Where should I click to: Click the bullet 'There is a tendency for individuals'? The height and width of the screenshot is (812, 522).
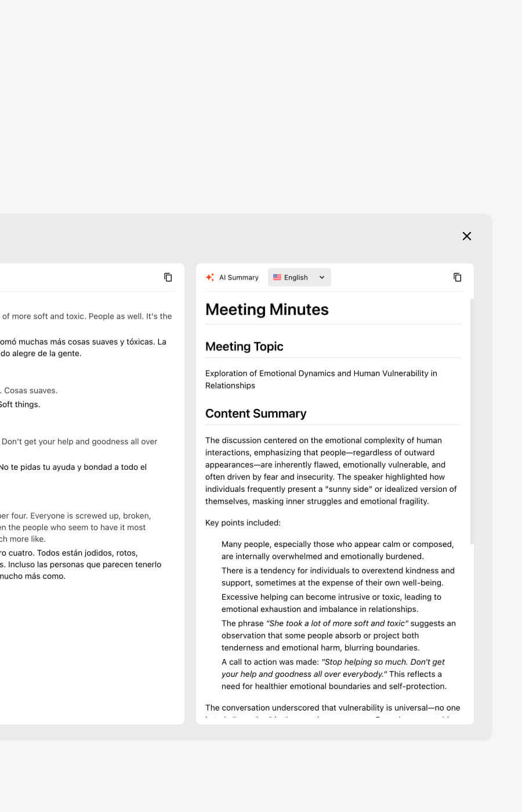[x=338, y=577]
